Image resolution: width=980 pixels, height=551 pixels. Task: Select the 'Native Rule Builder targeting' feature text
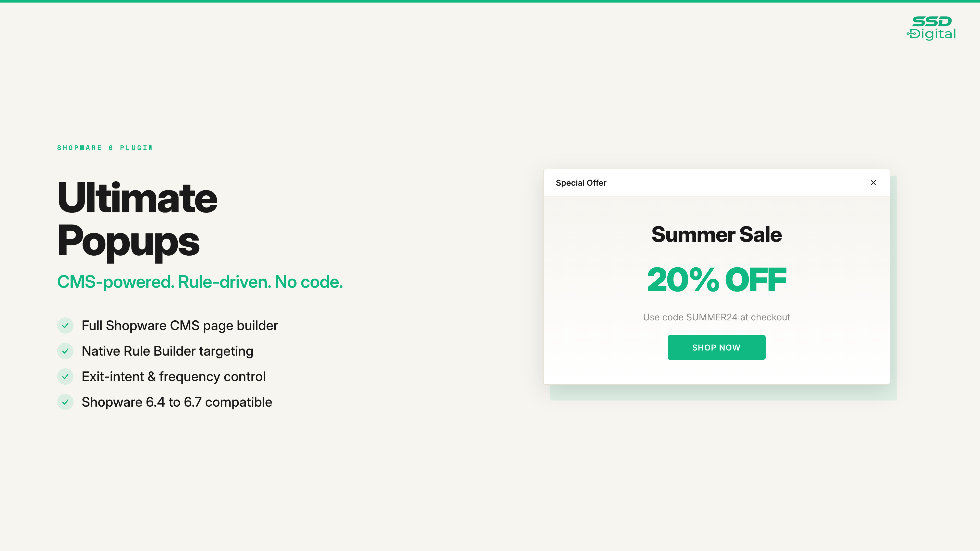point(167,351)
